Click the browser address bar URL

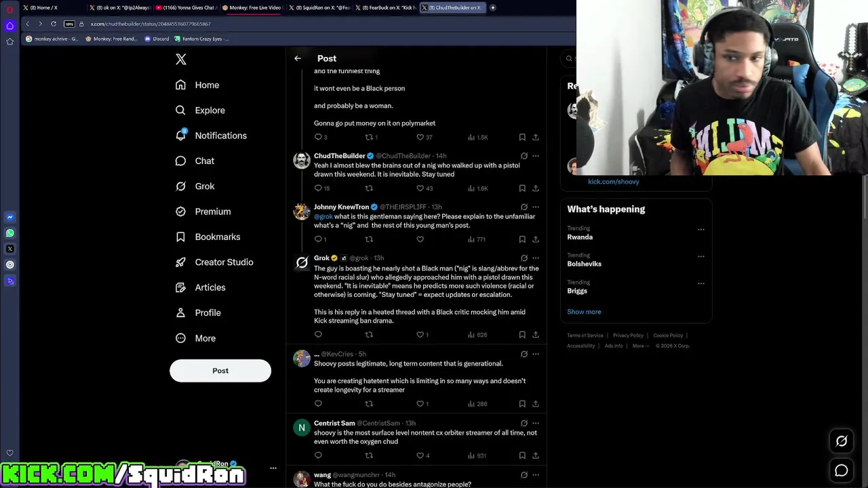click(151, 24)
